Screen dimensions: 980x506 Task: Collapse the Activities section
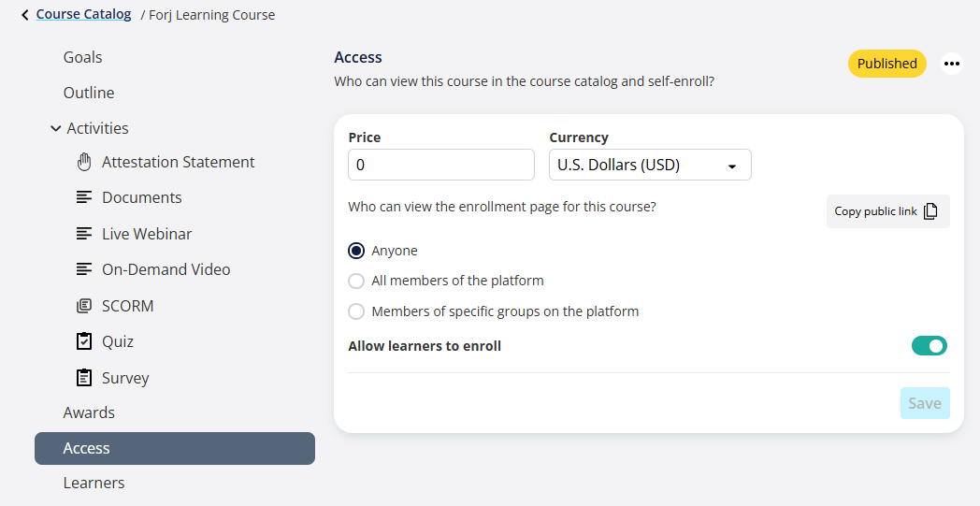click(56, 128)
